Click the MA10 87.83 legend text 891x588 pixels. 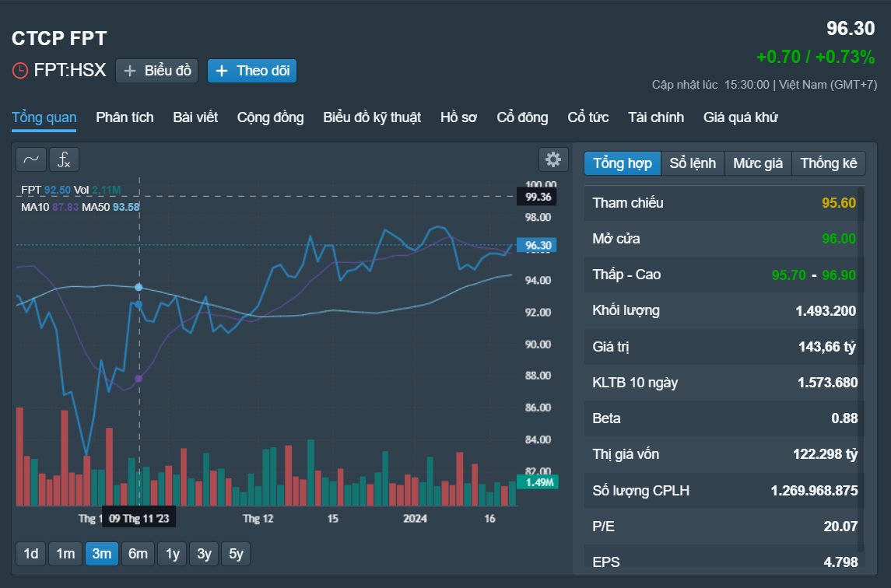tap(50, 207)
